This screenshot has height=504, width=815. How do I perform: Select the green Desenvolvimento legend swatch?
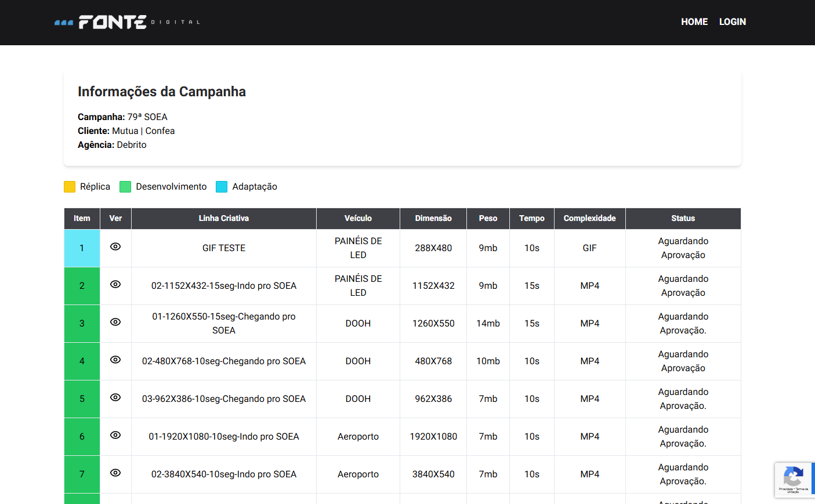point(125,187)
